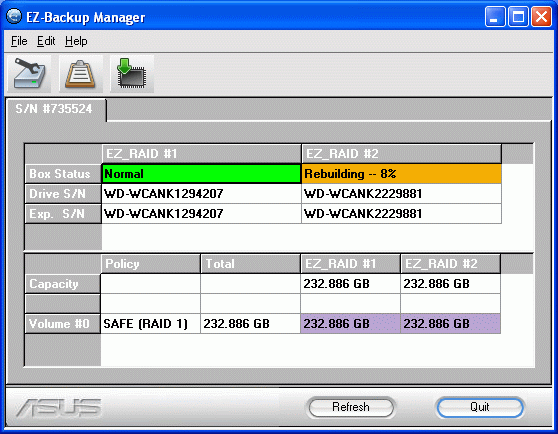
Task: Open the Help menu
Action: pyautogui.click(x=76, y=41)
